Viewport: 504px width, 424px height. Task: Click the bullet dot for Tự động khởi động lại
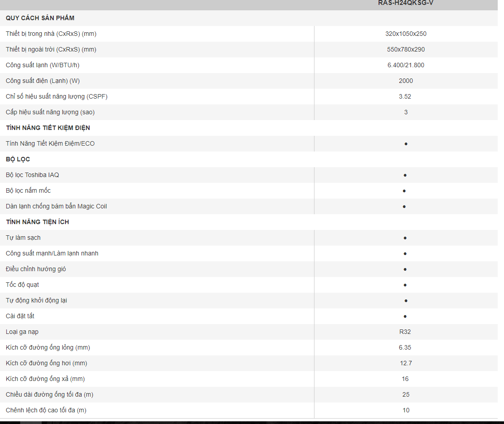coord(406,301)
